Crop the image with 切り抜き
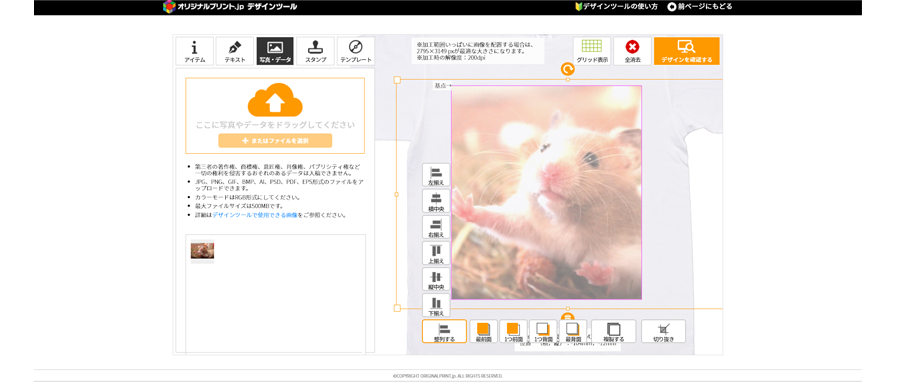The height and width of the screenshot is (384, 900). coord(664,331)
